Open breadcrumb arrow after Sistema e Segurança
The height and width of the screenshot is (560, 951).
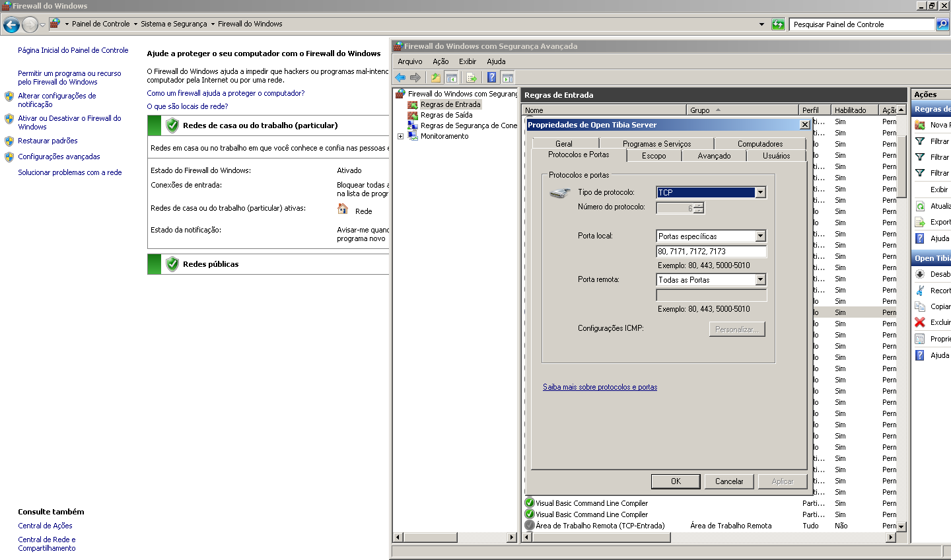213,24
